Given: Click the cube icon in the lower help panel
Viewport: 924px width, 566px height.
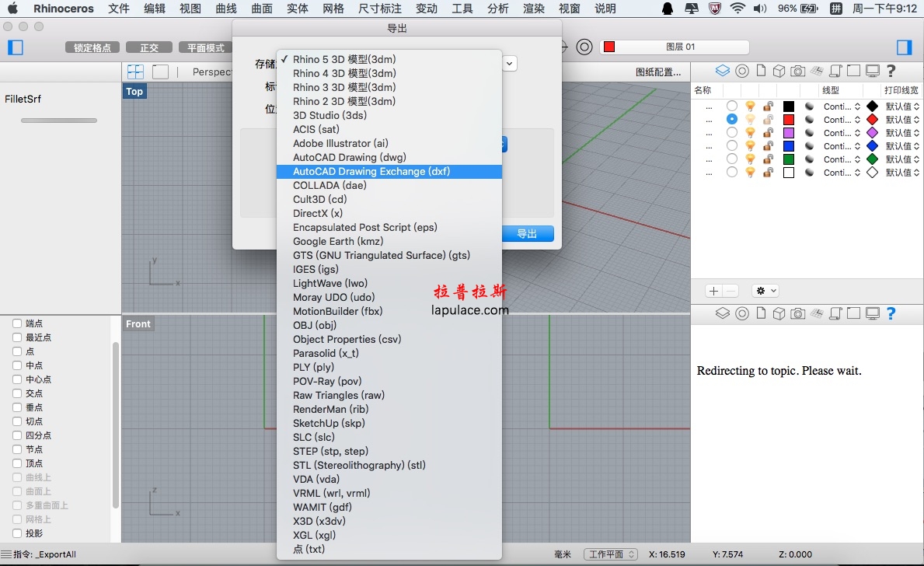Looking at the screenshot, I should [779, 313].
